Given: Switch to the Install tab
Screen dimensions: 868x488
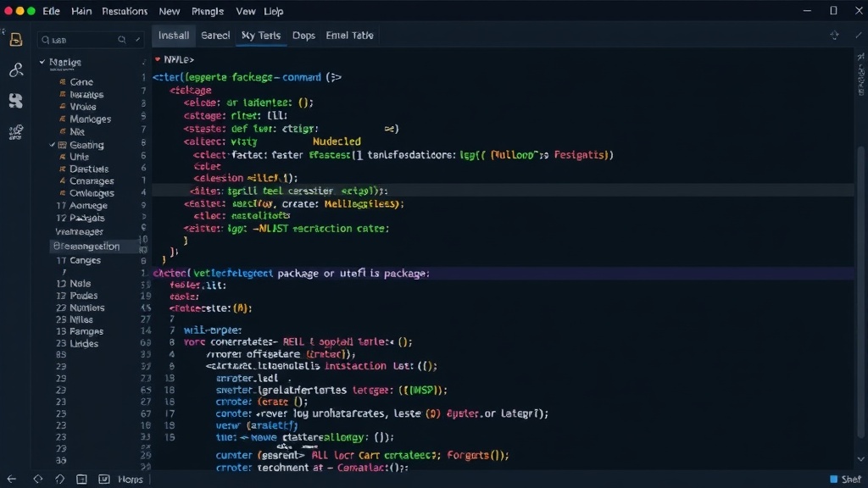Looking at the screenshot, I should point(174,36).
